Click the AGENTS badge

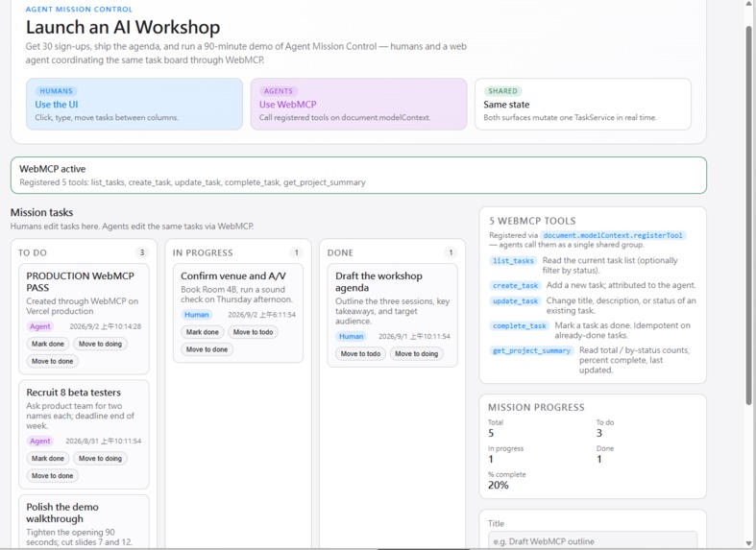coord(279,91)
